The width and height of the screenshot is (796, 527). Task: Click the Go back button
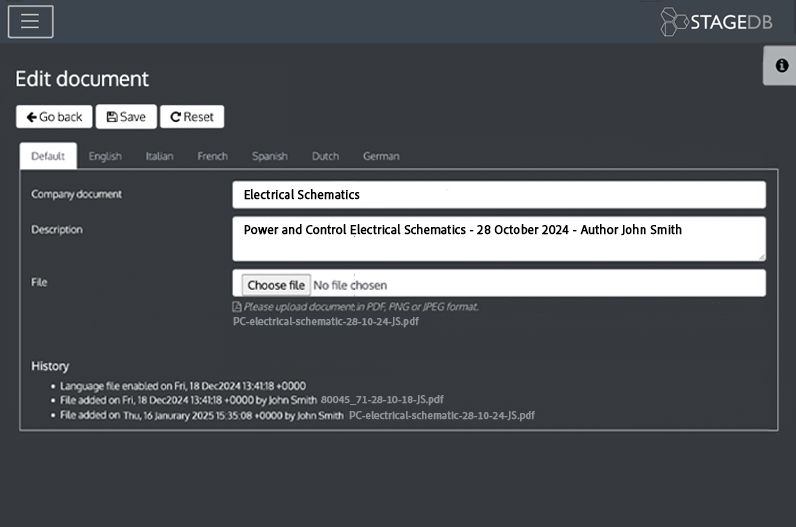coord(55,117)
